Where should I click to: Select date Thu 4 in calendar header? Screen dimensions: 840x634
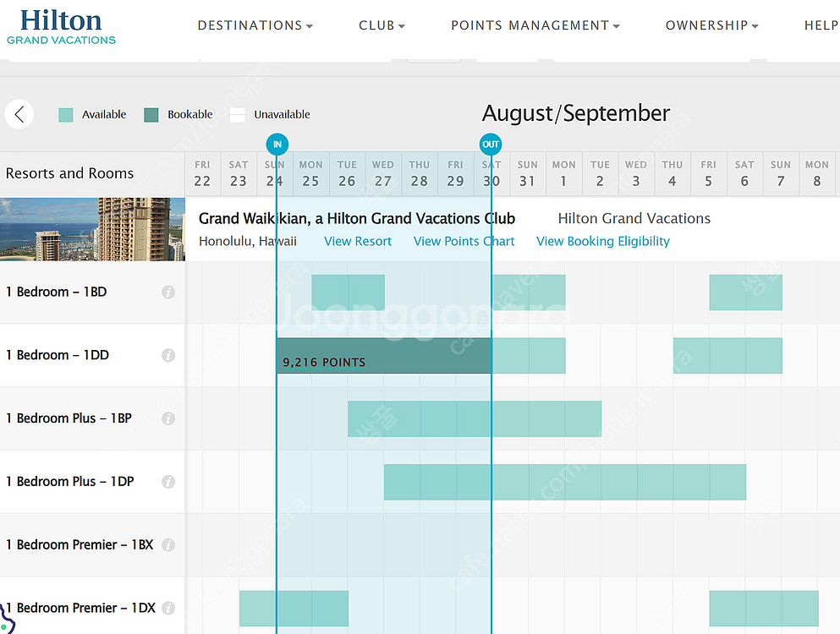coord(673,173)
